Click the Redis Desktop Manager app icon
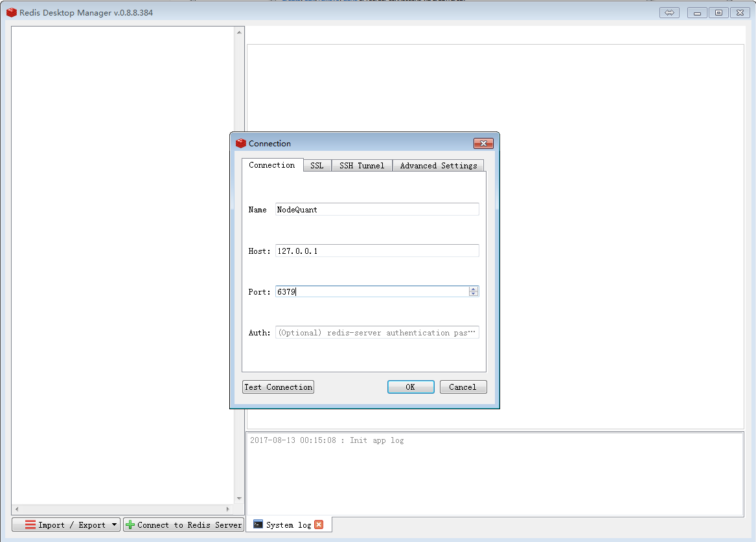Viewport: 756px width, 542px height. (12, 12)
